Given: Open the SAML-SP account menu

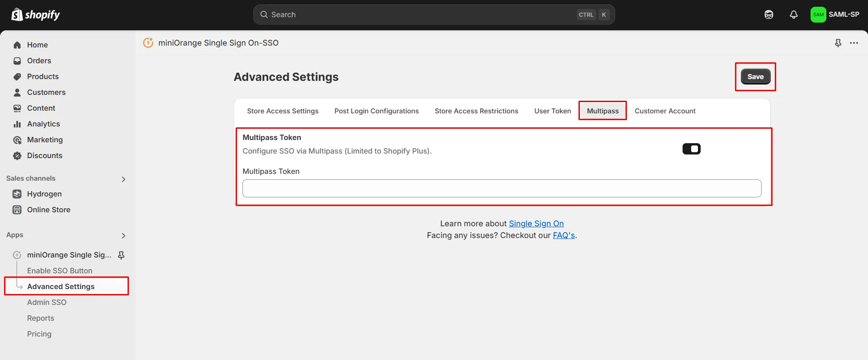Looking at the screenshot, I should [x=835, y=14].
